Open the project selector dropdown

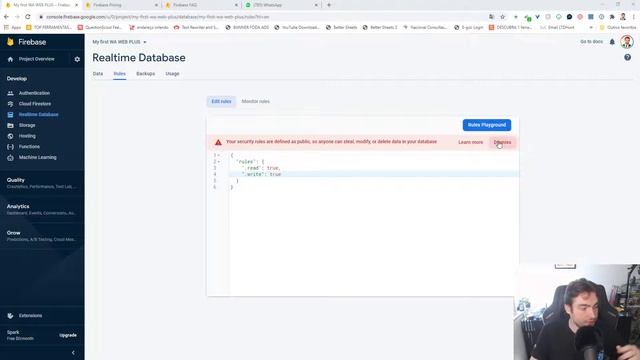tap(119, 42)
